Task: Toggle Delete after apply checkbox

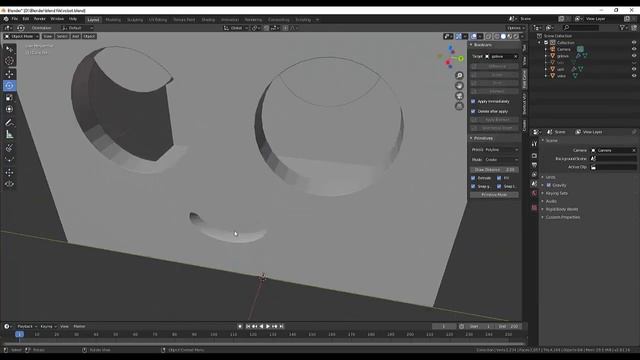Action: (x=473, y=111)
